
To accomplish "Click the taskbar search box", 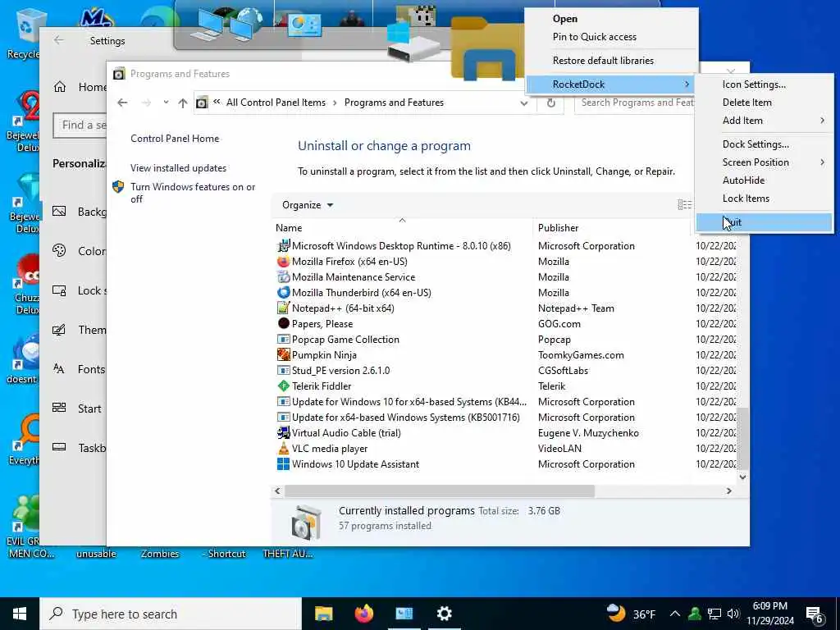I will click(171, 614).
